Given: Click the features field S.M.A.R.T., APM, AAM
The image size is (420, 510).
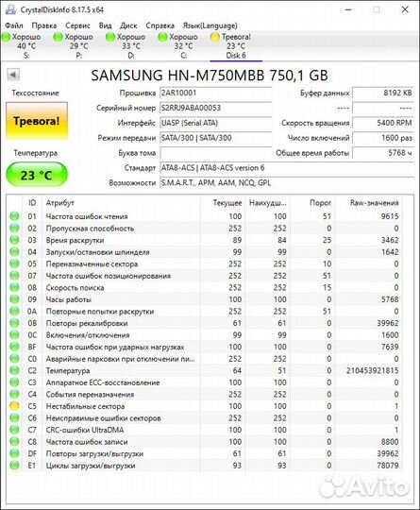Looking at the screenshot, I should coord(287,183).
